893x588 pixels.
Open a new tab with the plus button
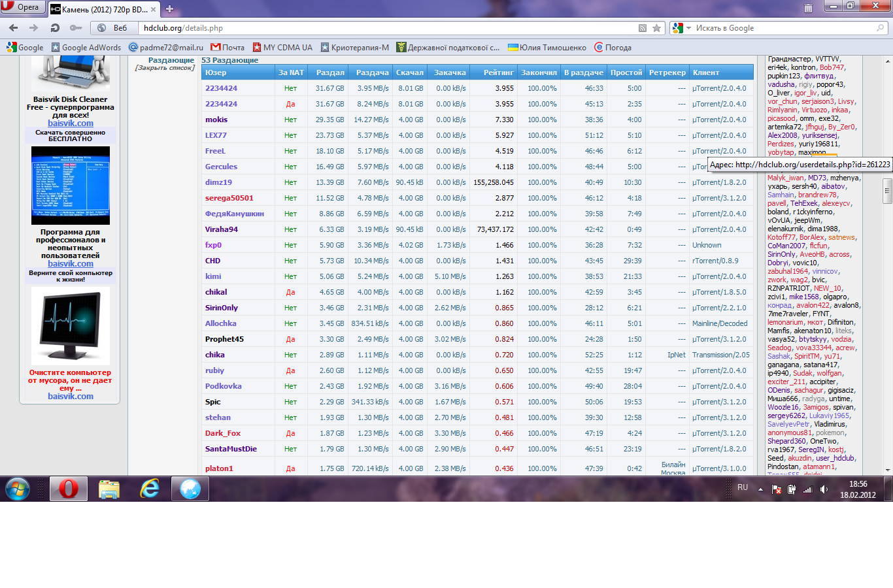tap(169, 8)
